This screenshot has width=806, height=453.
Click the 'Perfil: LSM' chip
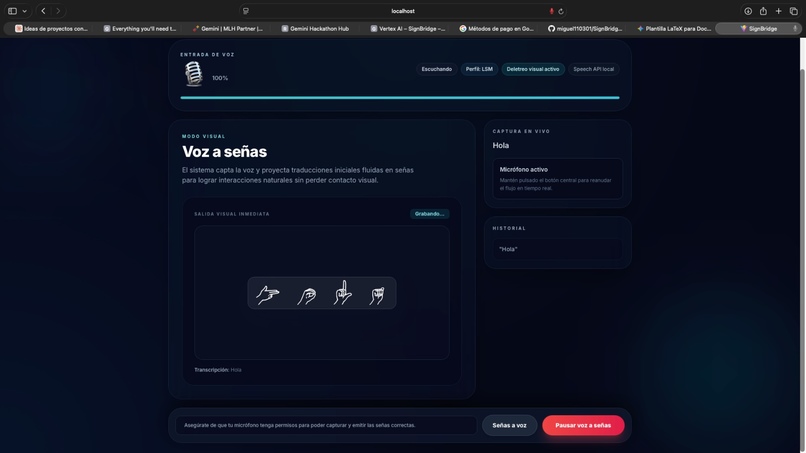479,69
